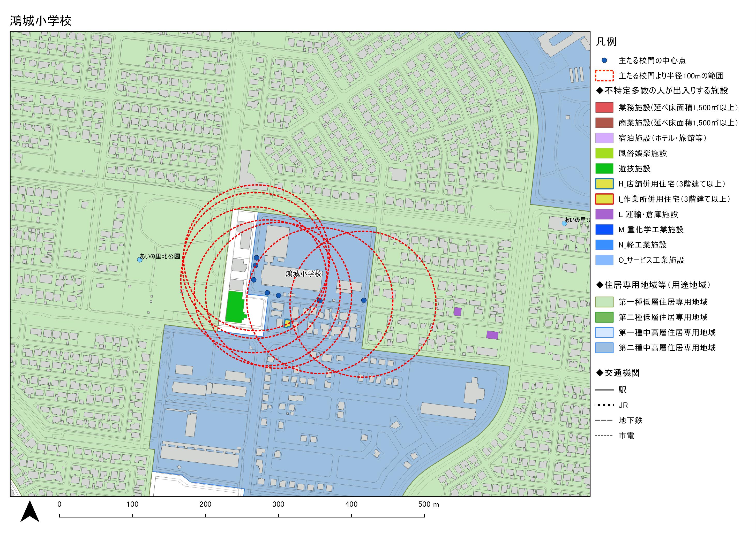The height and width of the screenshot is (534, 756).
Task: Click the yellow 店舗併用住宅 building on map
Action: [x=287, y=323]
